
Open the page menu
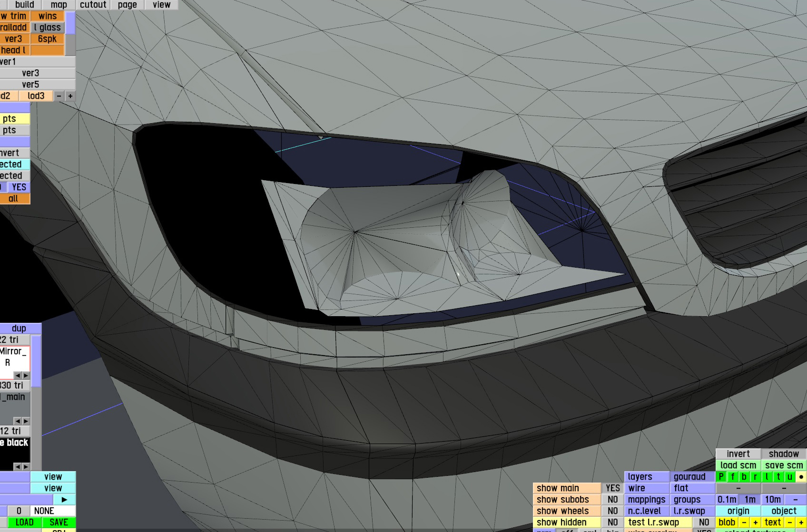coord(128,5)
